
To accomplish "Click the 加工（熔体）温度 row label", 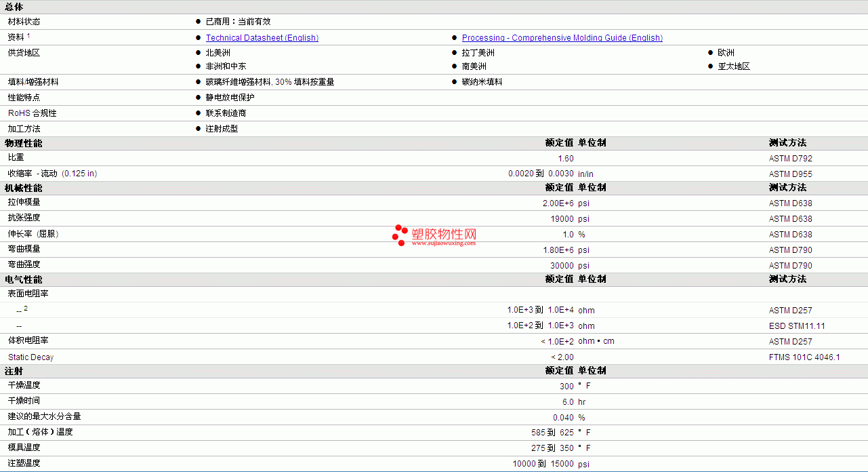I will [40, 432].
